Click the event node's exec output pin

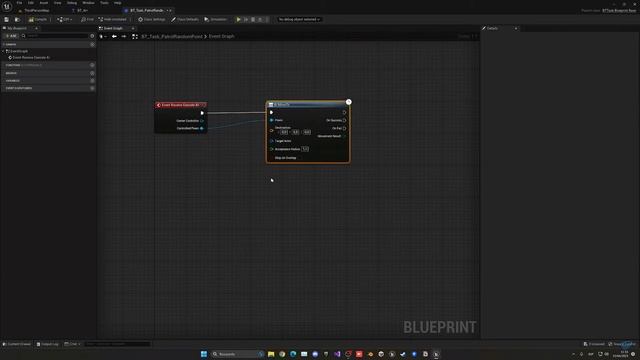click(x=202, y=113)
